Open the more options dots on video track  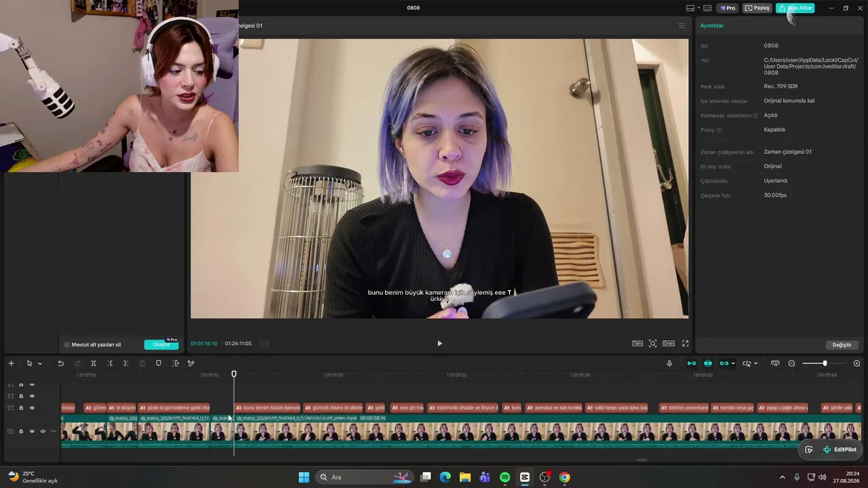point(54,431)
